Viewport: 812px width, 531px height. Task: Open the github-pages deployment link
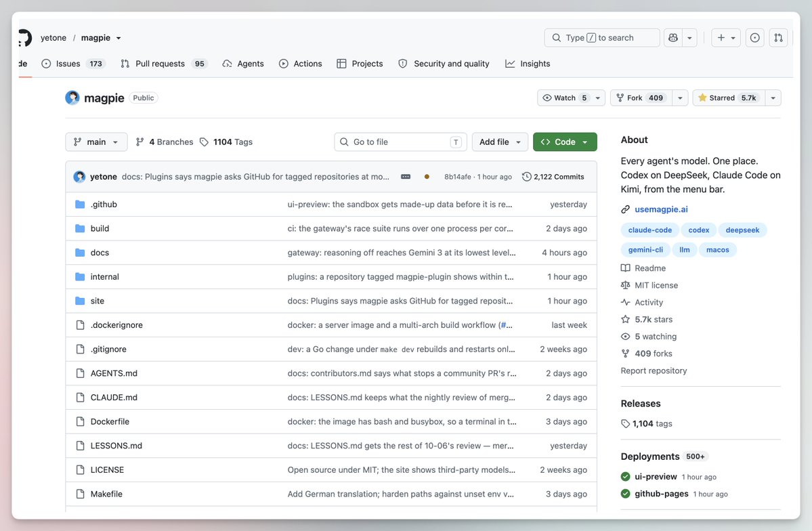coord(661,494)
